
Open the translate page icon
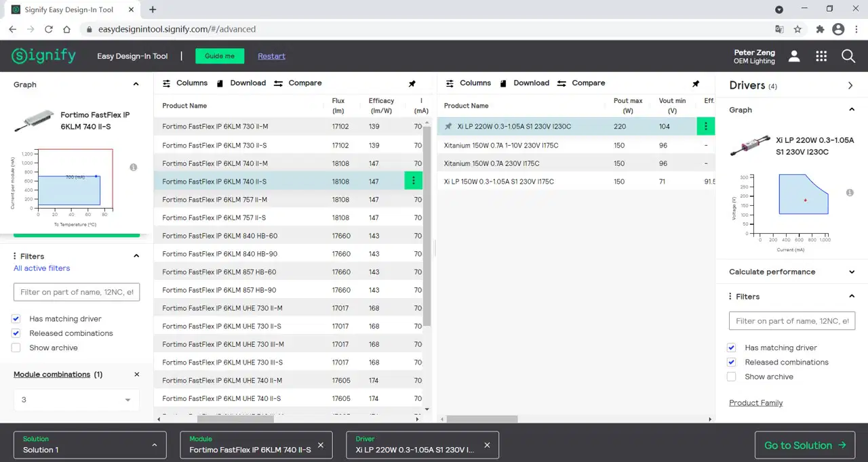click(780, 29)
